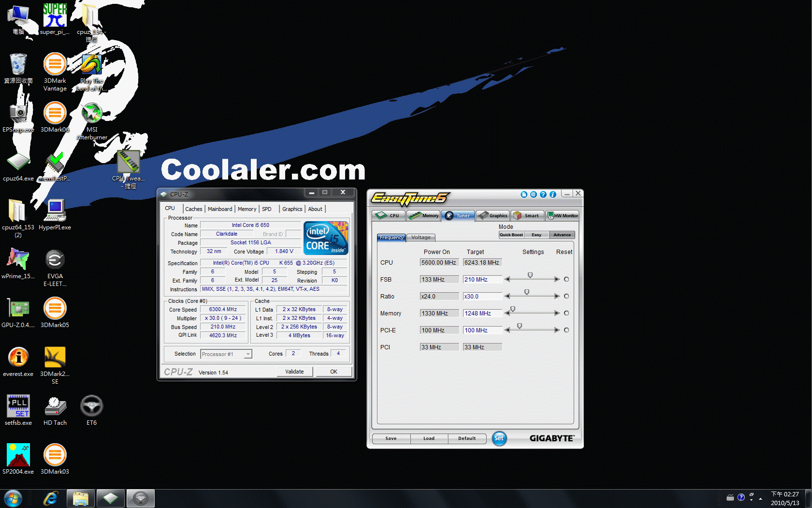812x508 pixels.
Task: Open the Recycle Bin icon
Action: click(x=18, y=68)
